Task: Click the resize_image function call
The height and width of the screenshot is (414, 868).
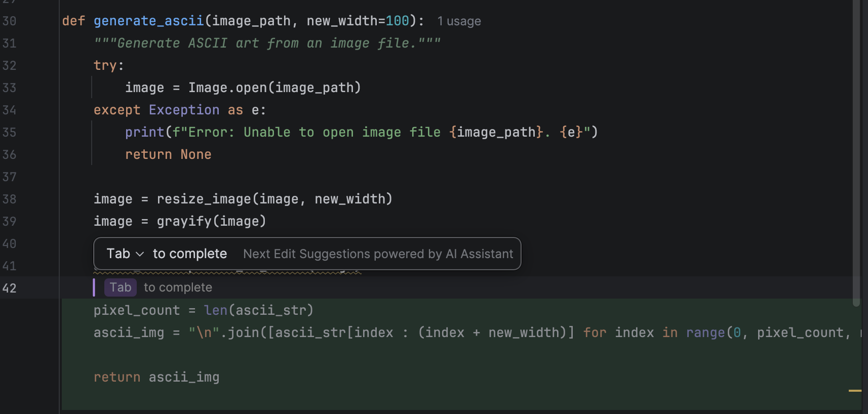Action: click(204, 199)
